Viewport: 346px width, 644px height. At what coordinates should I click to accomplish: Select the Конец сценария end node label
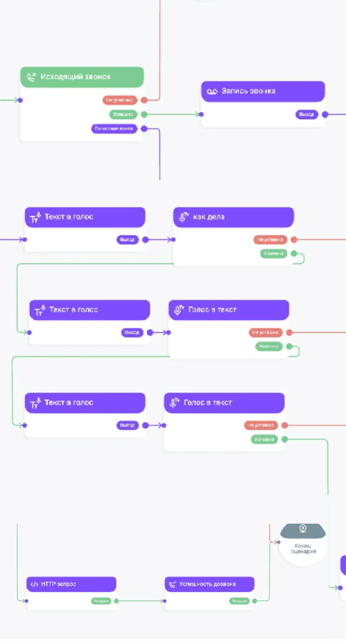pos(303,548)
